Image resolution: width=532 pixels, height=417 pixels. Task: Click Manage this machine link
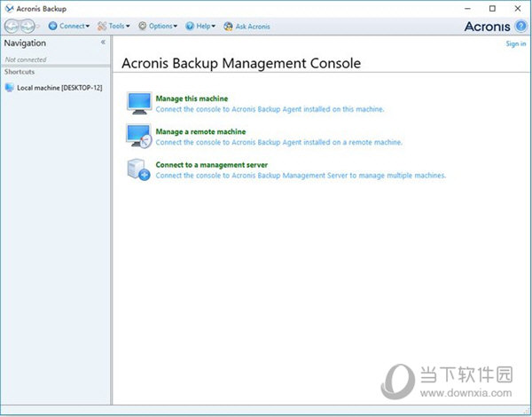192,98
